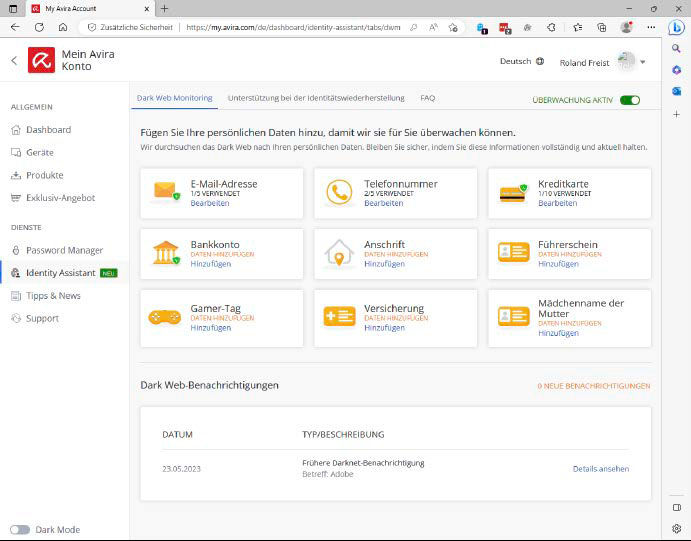
Task: Click the E-Mail-Adresse envelope icon
Action: pos(167,191)
